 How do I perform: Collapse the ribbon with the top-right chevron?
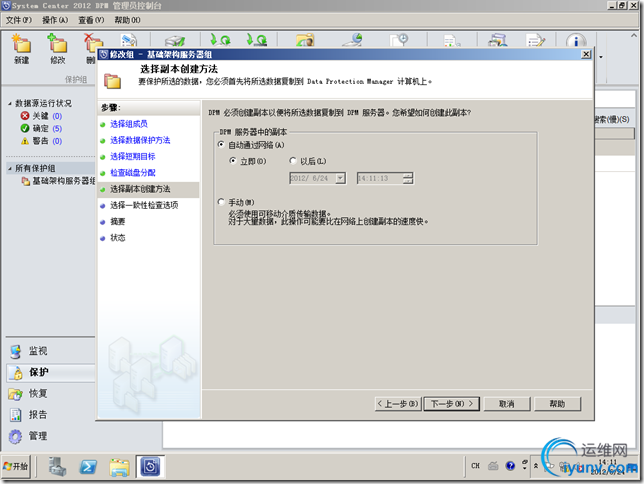633,36
